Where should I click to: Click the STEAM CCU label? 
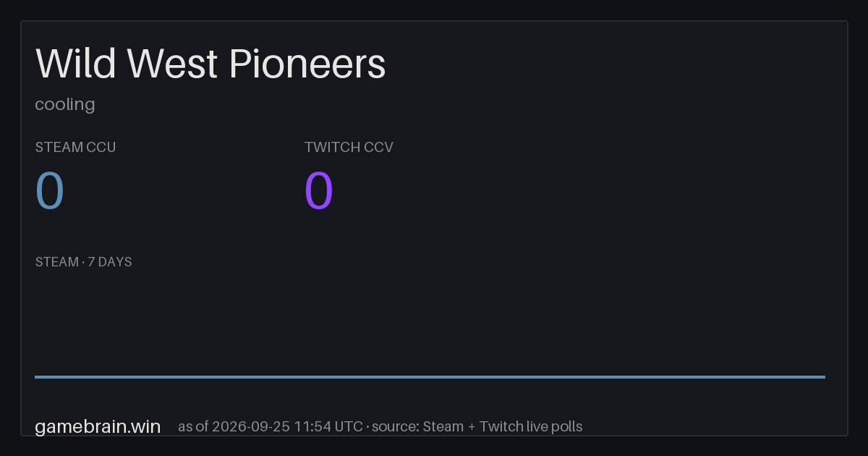click(75, 147)
